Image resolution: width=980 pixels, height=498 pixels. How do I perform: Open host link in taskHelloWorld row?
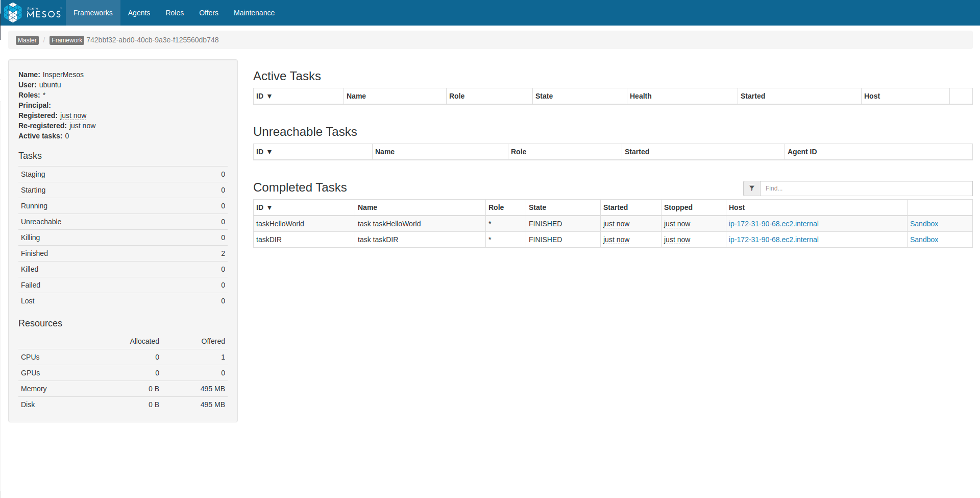[773, 224]
